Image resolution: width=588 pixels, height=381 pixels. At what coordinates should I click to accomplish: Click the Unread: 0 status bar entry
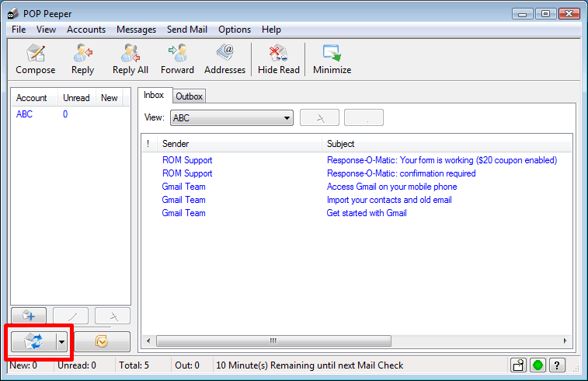[x=77, y=365]
